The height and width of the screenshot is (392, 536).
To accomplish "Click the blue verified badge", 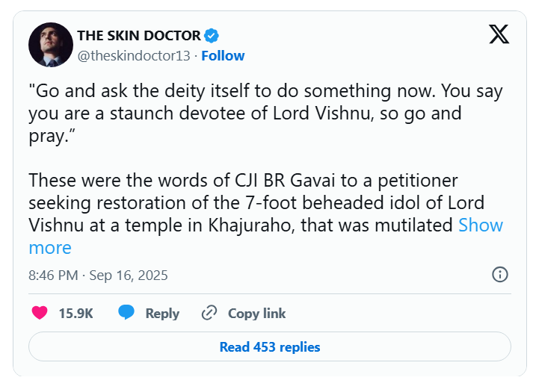I will tap(212, 35).
